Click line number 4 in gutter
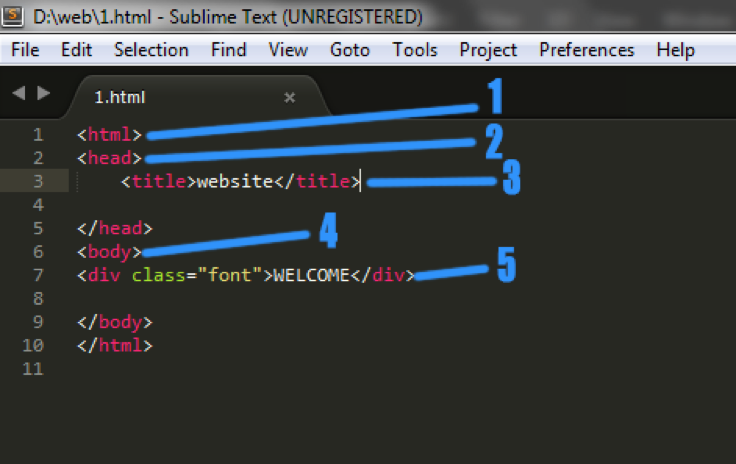The height and width of the screenshot is (464, 736). click(38, 205)
